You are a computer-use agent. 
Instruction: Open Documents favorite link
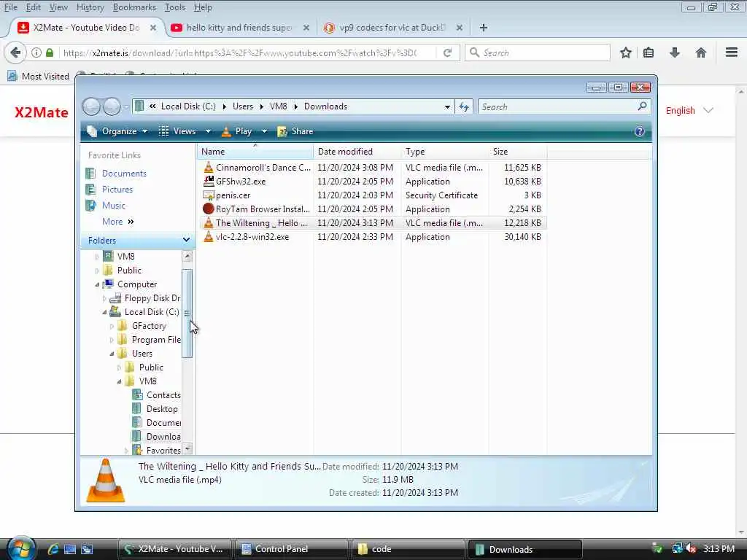(124, 174)
